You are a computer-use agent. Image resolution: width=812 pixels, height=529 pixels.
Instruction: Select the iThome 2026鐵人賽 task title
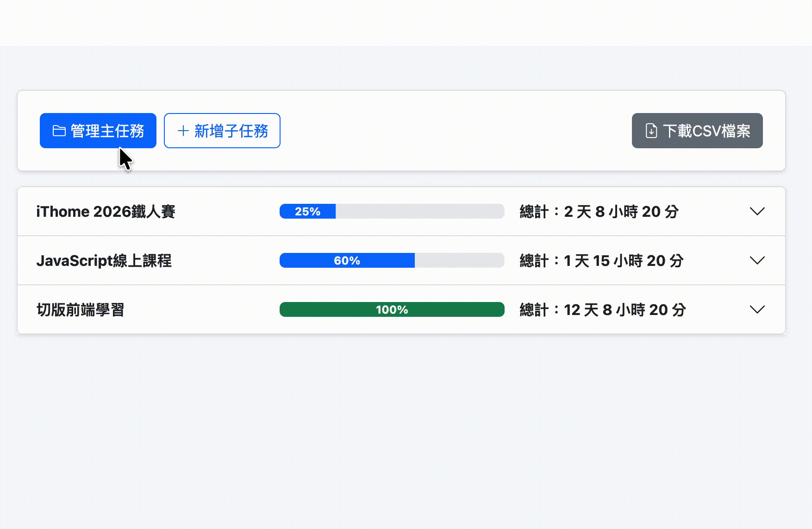click(x=106, y=212)
